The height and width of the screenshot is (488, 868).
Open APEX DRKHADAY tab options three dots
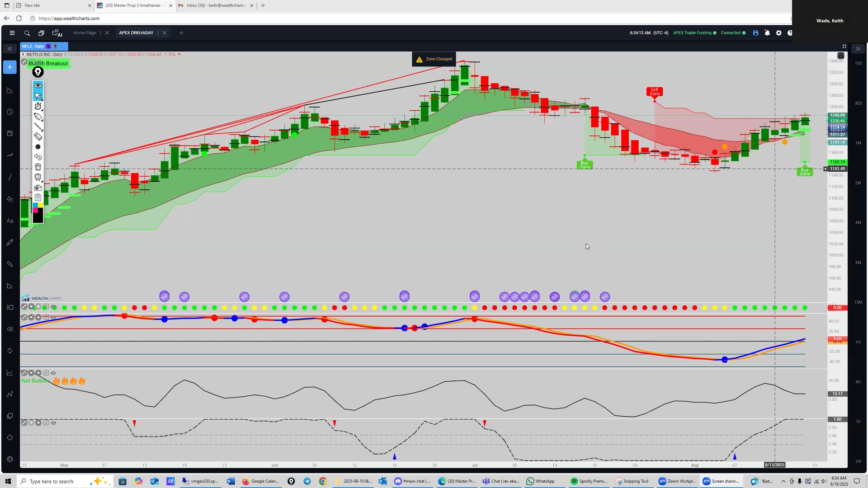(158, 33)
